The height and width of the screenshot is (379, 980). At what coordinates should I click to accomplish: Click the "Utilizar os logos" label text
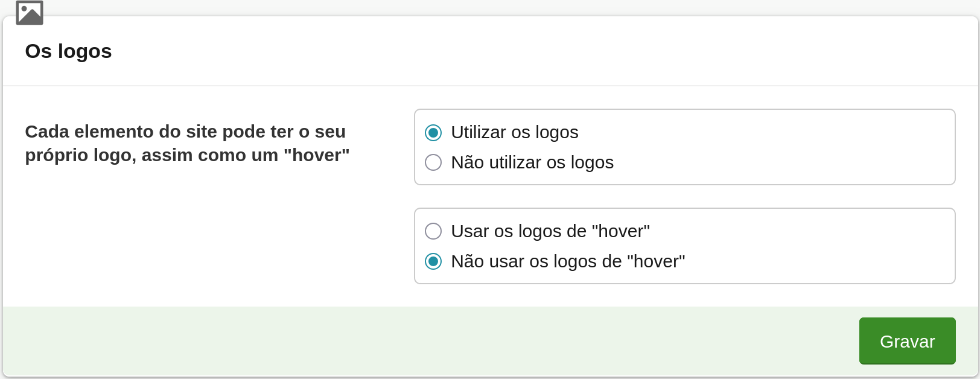tap(514, 132)
